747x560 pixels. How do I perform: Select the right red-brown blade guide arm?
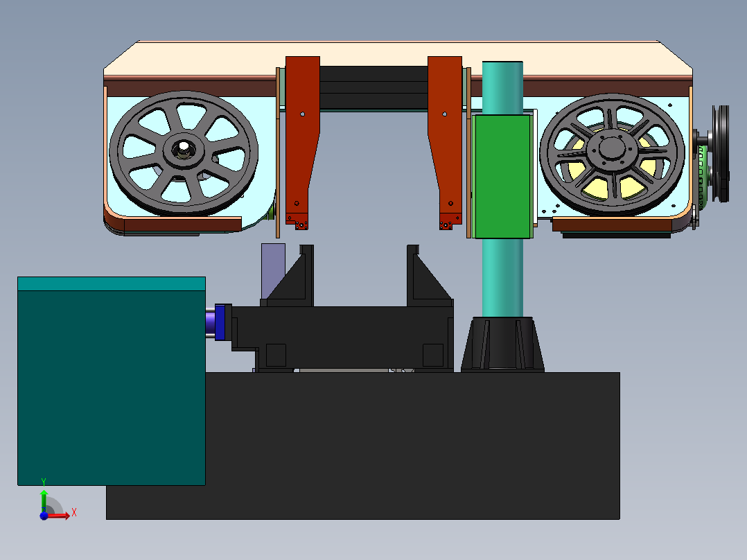(x=446, y=139)
